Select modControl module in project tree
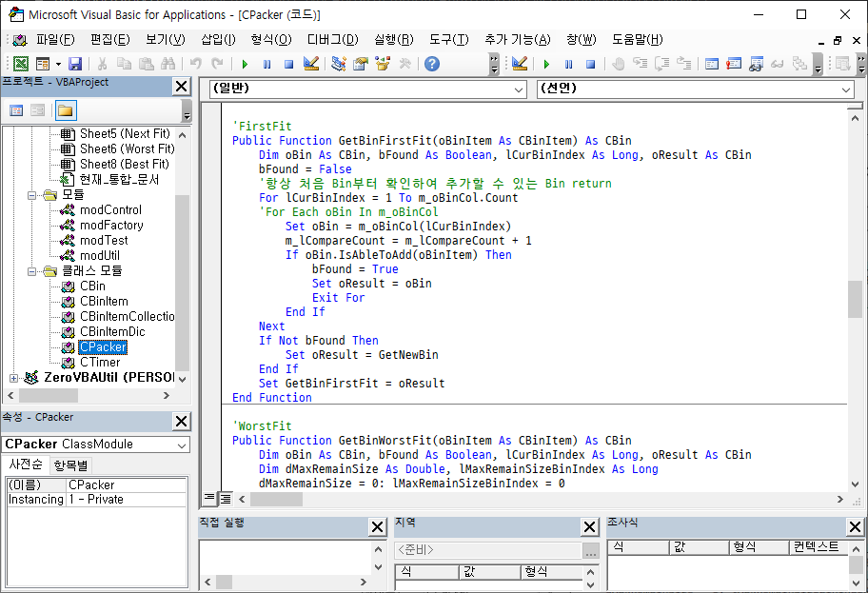Viewport: 868px width, 593px height. pyautogui.click(x=110, y=209)
